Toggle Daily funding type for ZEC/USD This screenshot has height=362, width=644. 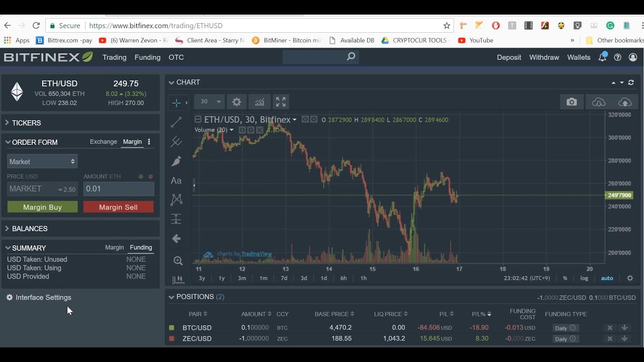click(x=565, y=339)
